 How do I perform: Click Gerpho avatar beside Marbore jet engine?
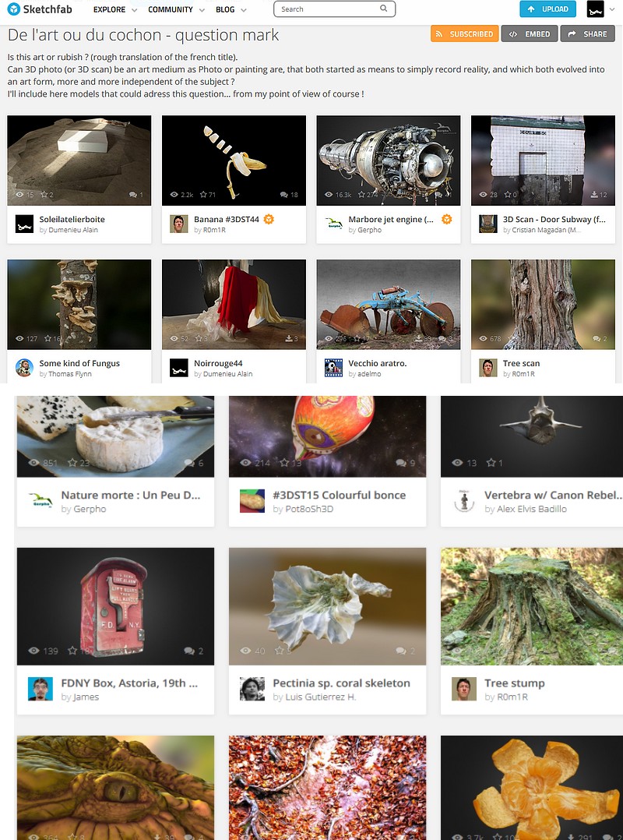(334, 224)
